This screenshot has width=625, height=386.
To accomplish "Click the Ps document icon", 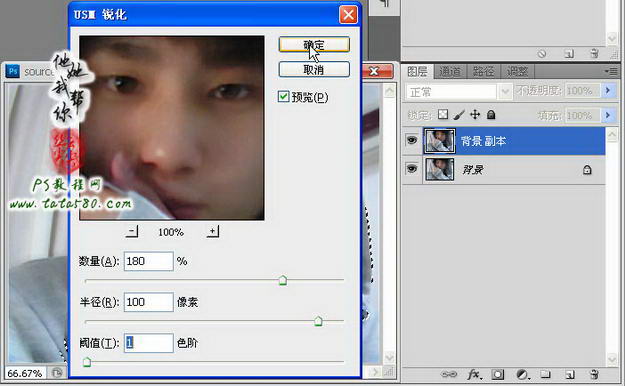I will click(13, 71).
